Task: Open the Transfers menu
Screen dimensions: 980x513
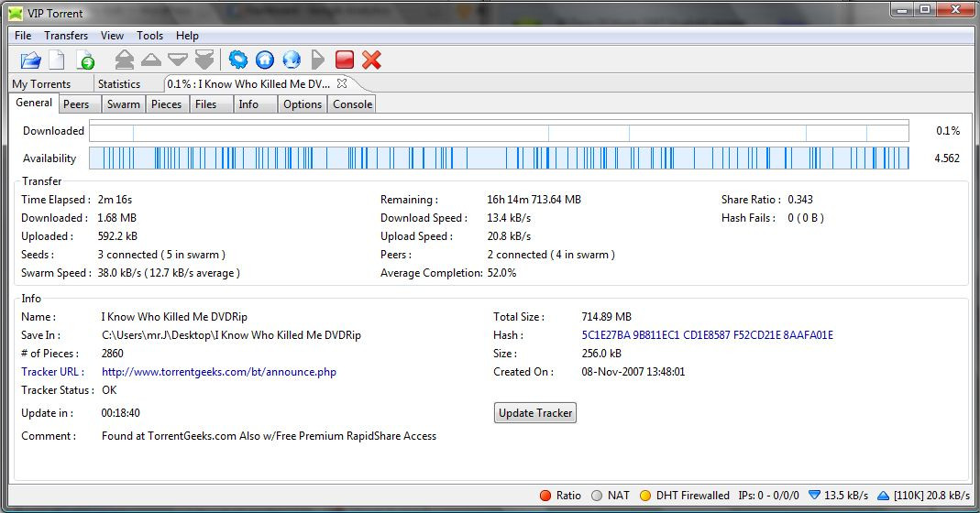Action: point(66,36)
